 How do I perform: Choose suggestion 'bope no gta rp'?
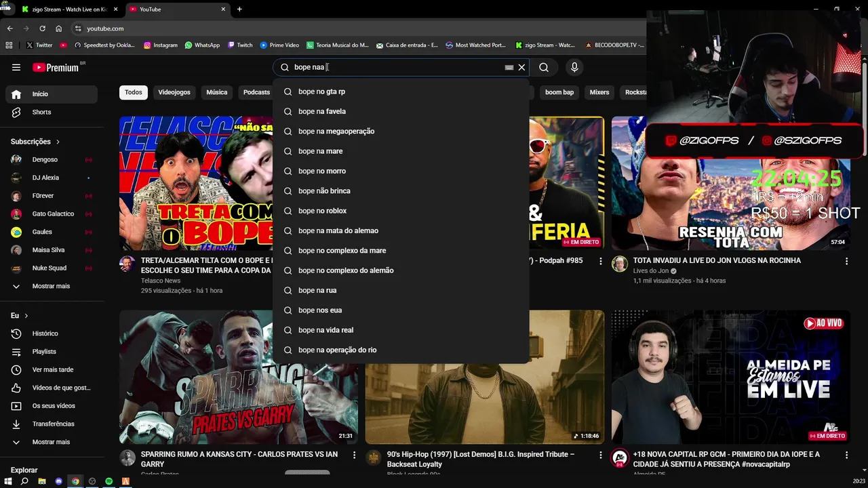point(401,91)
